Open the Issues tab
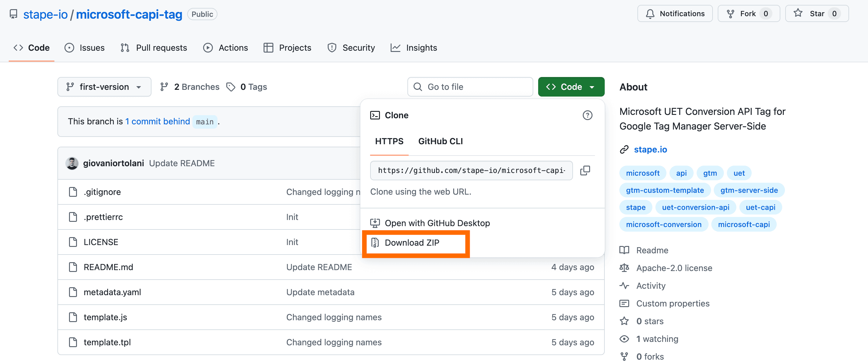This screenshot has width=868, height=363. [x=85, y=48]
